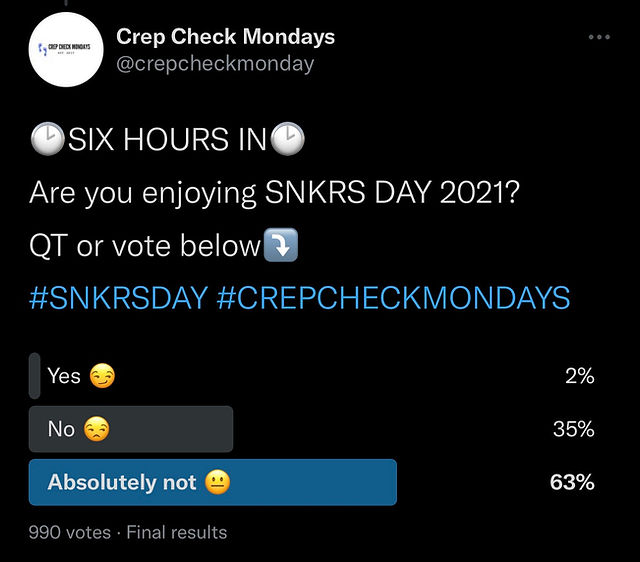Image resolution: width=640 pixels, height=562 pixels.
Task: Click the unamused emoji beside No
Action: point(96,430)
